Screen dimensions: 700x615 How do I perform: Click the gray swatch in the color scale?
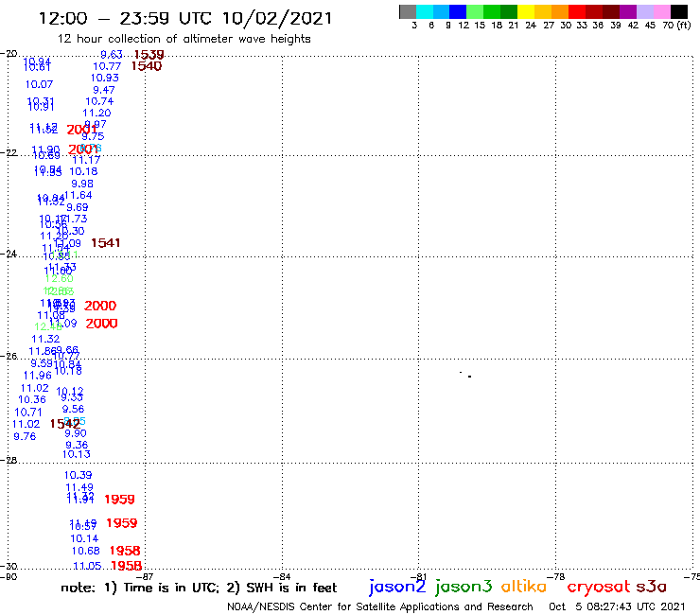coord(408,11)
